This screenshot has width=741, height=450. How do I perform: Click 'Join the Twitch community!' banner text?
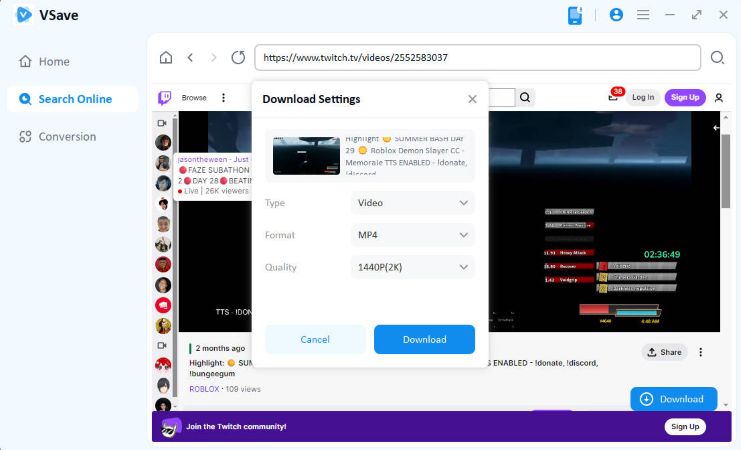coord(236,426)
